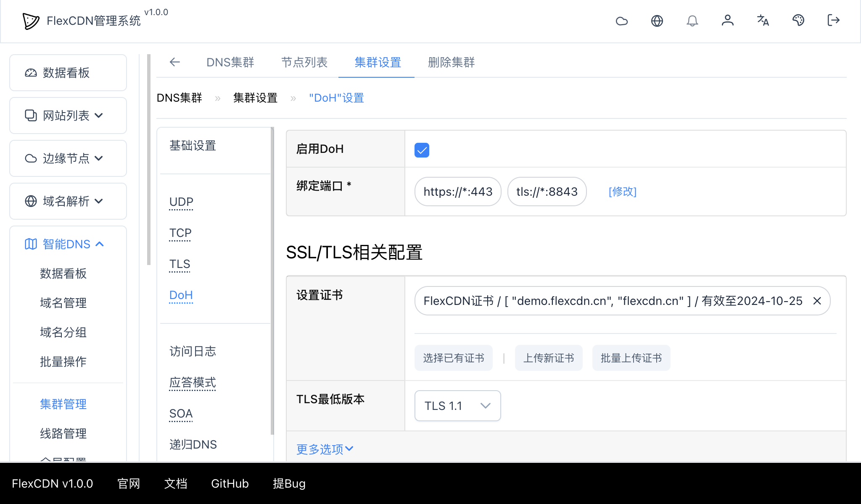Expand the 更多选项 section
The image size is (861, 504).
pos(324,449)
